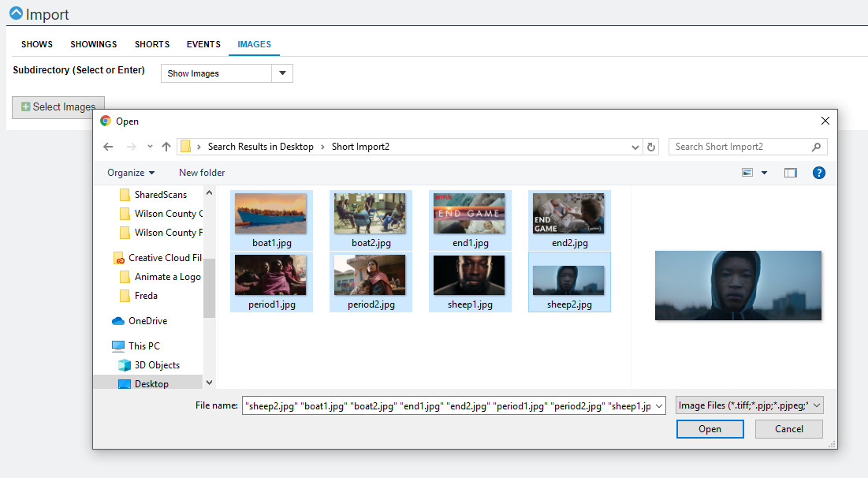Open the Image Files type filter dropdown
Screen dimensions: 868x478
pos(750,405)
